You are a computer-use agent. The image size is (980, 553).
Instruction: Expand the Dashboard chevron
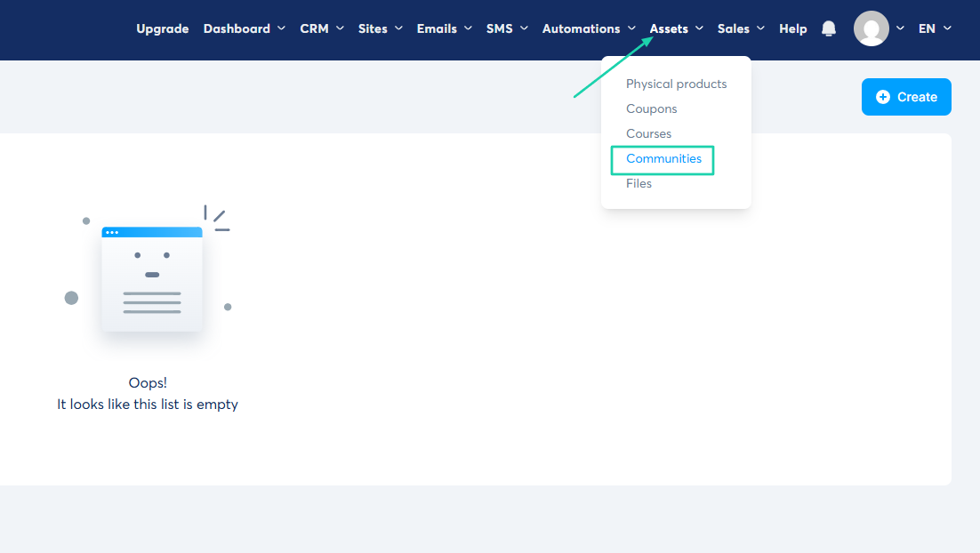click(x=281, y=28)
